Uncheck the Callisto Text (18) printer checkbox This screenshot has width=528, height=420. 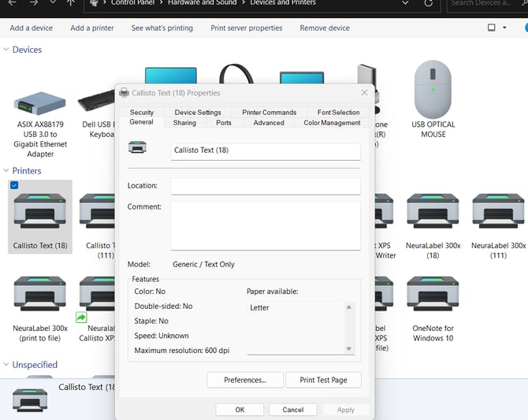pyautogui.click(x=14, y=185)
